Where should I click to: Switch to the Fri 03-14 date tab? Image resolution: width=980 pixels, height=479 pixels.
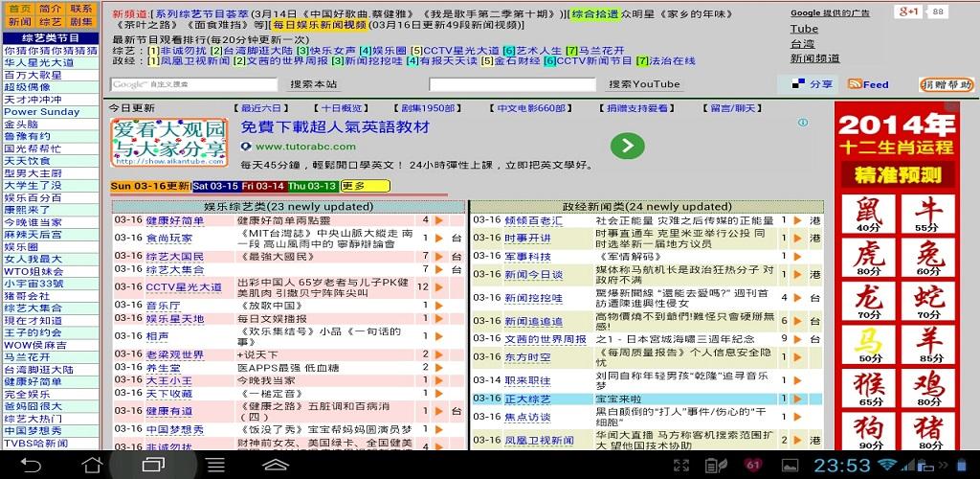click(x=264, y=186)
